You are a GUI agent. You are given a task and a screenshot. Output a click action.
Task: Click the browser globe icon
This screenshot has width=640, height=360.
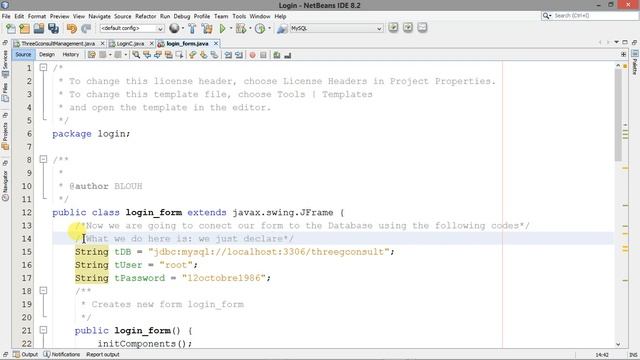click(174, 28)
